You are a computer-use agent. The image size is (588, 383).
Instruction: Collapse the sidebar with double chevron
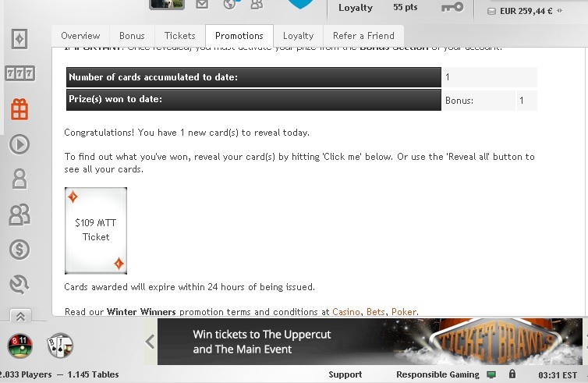[20, 316]
